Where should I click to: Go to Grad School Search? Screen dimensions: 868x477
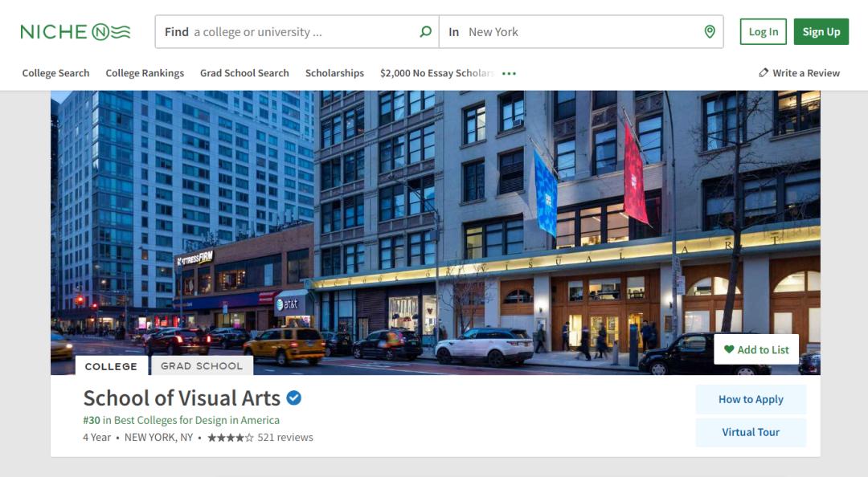click(244, 73)
